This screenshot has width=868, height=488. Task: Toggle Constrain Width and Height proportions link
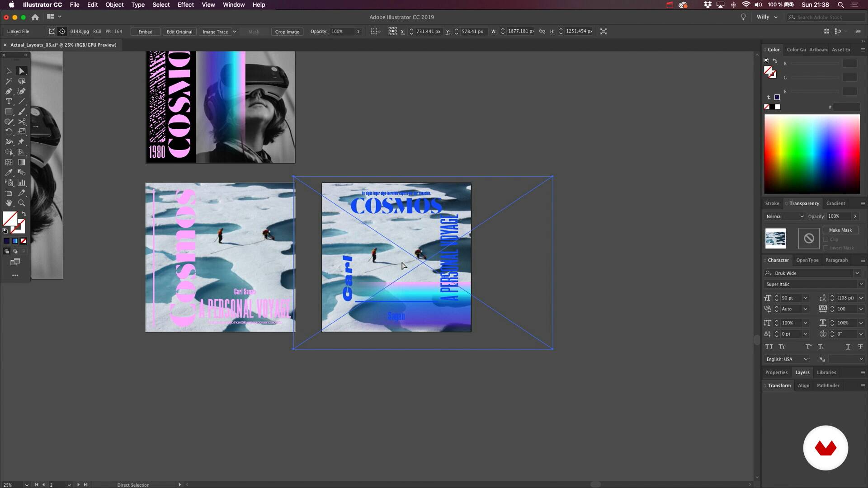[x=542, y=31]
